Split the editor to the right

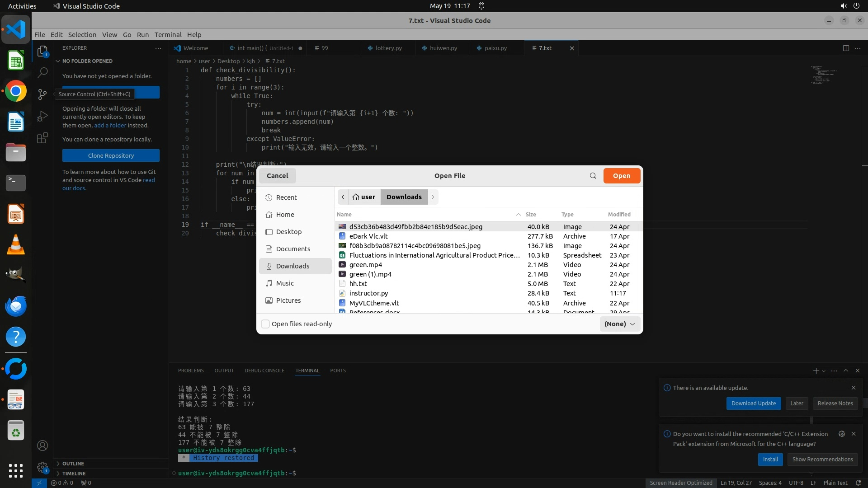point(845,48)
